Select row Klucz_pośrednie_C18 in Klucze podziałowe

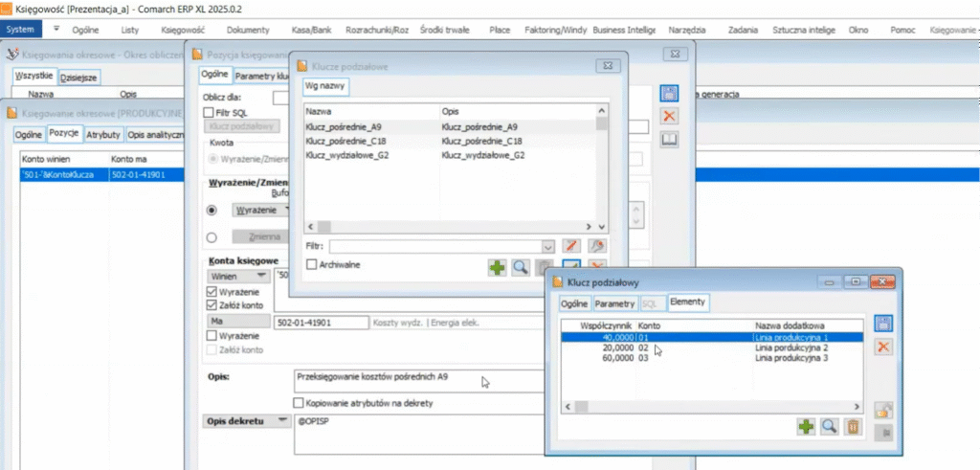pos(450,142)
